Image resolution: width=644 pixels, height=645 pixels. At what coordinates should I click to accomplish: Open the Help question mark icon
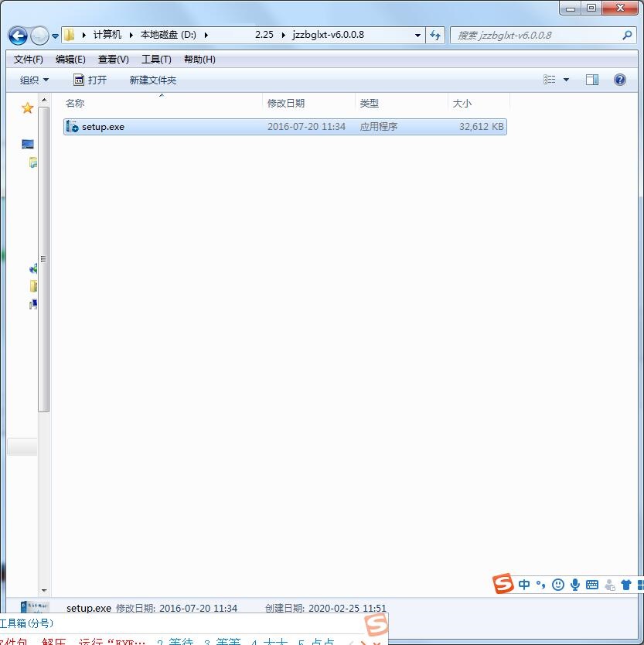619,80
